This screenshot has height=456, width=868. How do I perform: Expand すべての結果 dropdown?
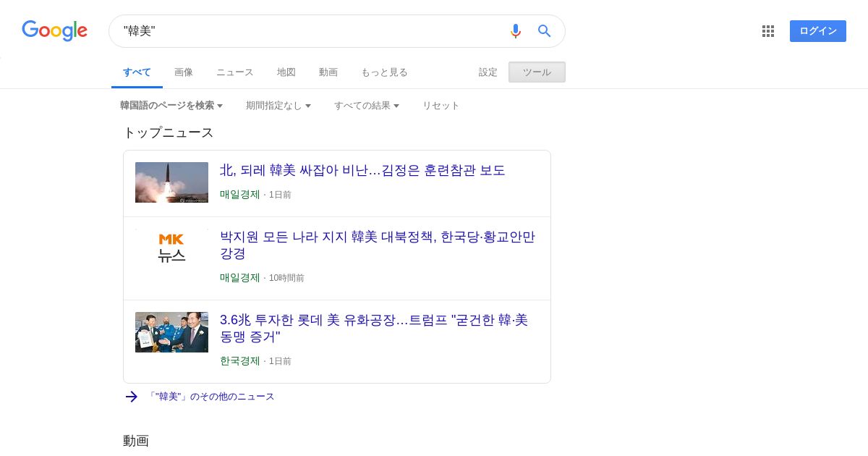(367, 106)
